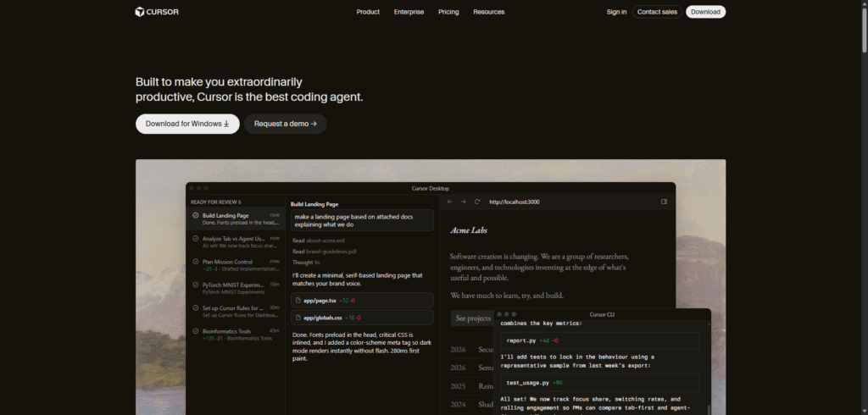This screenshot has width=868, height=415.
Task: Click the Cursor Desktop window title
Action: [430, 189]
